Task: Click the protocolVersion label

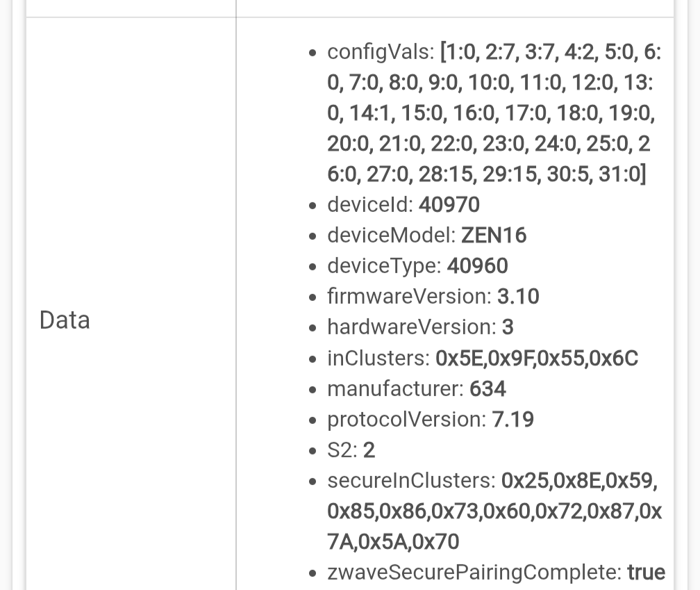Action: (x=406, y=419)
